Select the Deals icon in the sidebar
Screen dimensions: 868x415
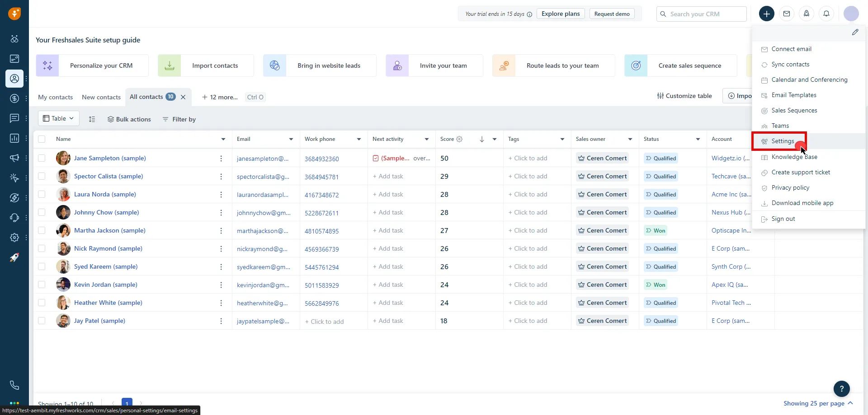coord(14,98)
